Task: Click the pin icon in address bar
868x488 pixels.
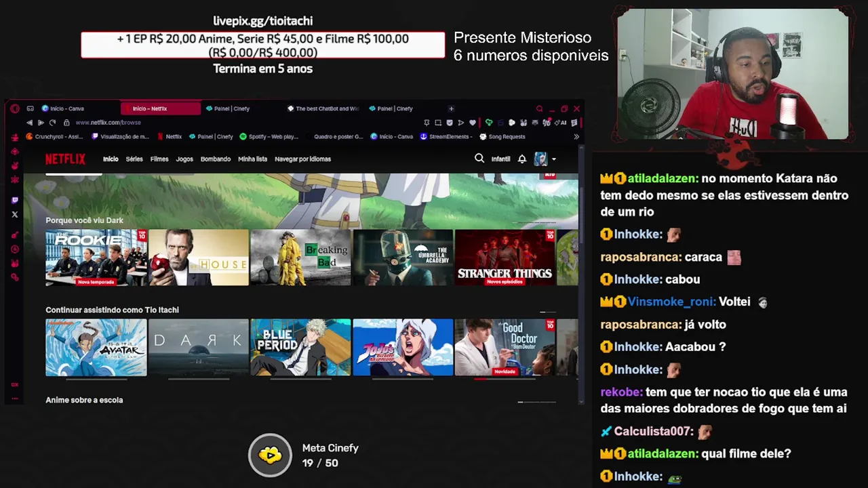Action: tap(427, 123)
